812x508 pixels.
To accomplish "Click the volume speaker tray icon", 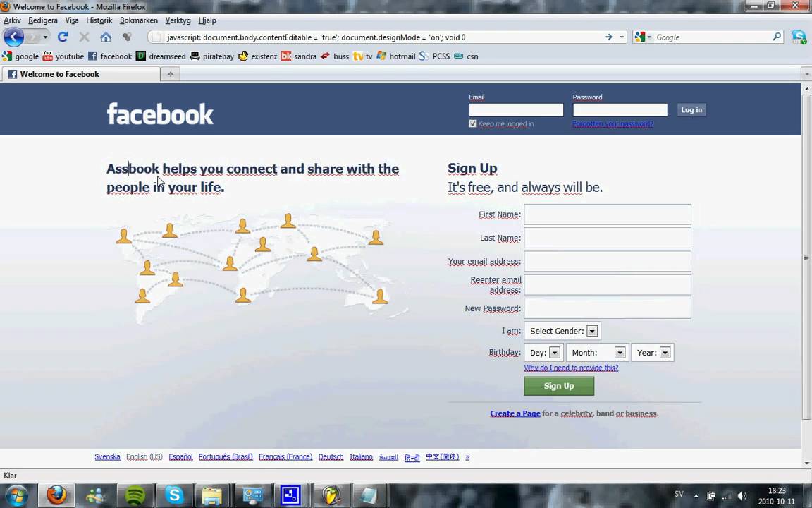I will [x=742, y=495].
